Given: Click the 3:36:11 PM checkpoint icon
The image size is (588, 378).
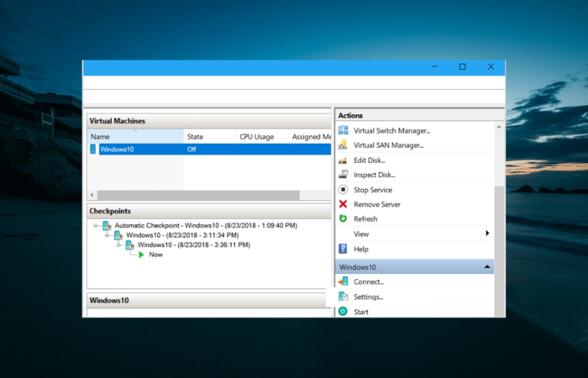Looking at the screenshot, I should 129,245.
